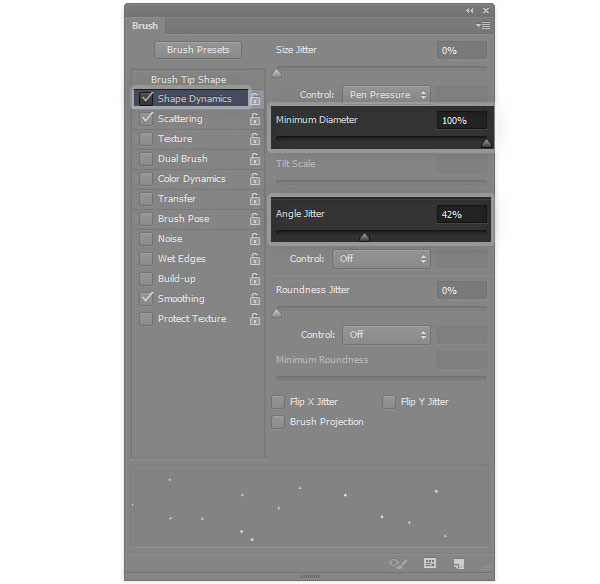600x584 pixels.
Task: Check the Brush Projection option
Action: (x=278, y=422)
